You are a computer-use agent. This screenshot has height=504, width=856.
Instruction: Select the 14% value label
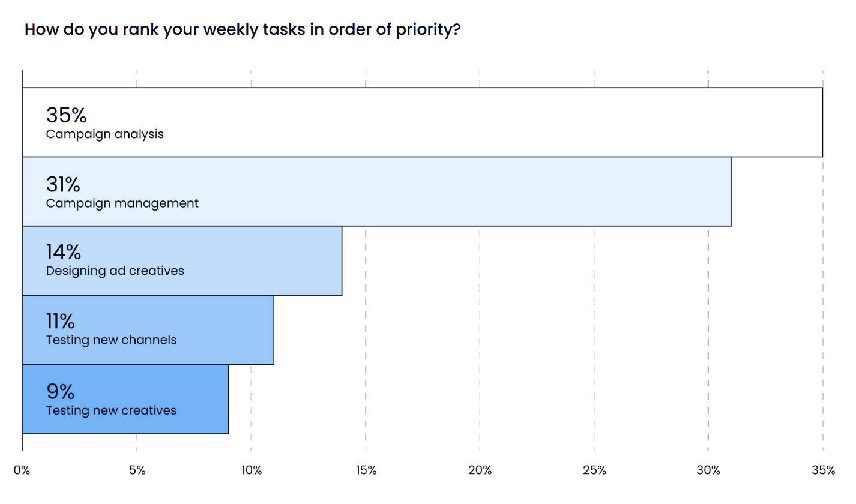point(63,252)
